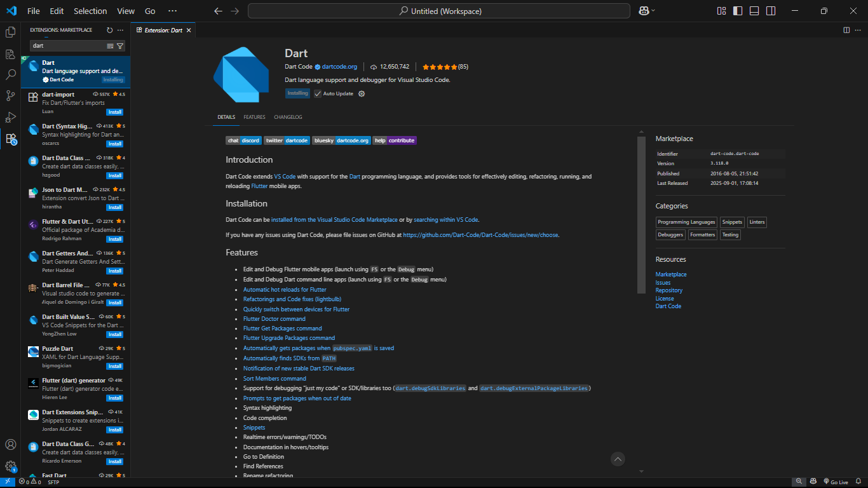This screenshot has width=868, height=488.
Task: Open notifications bell in status bar
Action: pos(858,482)
